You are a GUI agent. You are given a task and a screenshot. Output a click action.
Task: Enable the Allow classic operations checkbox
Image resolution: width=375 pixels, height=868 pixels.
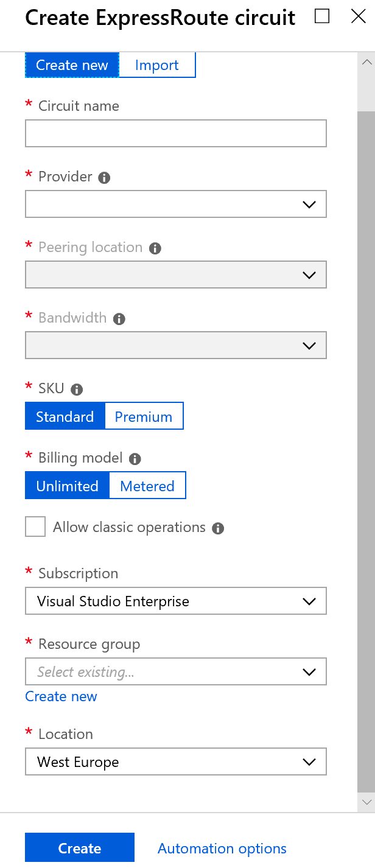click(35, 527)
